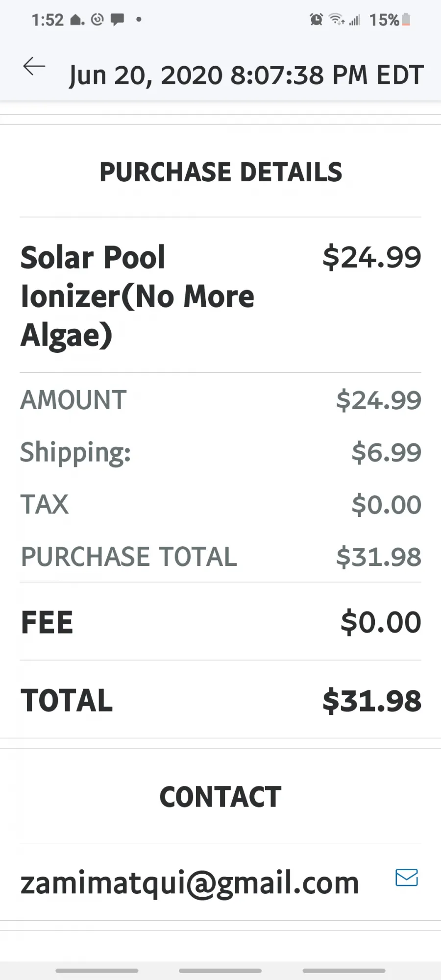Tap the FEE $0.00 row
The image size is (441, 980).
click(220, 622)
